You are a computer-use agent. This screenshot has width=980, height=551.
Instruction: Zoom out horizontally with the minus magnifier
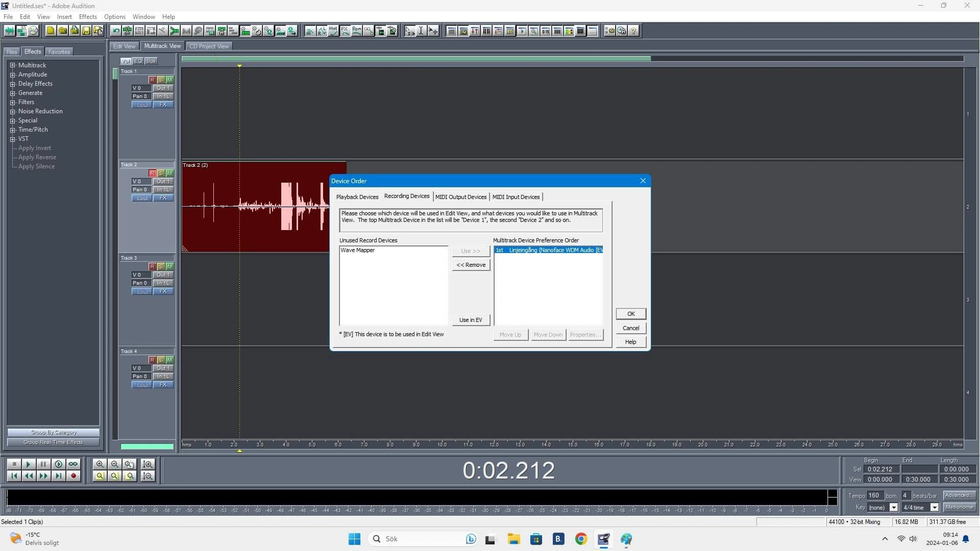click(x=114, y=464)
